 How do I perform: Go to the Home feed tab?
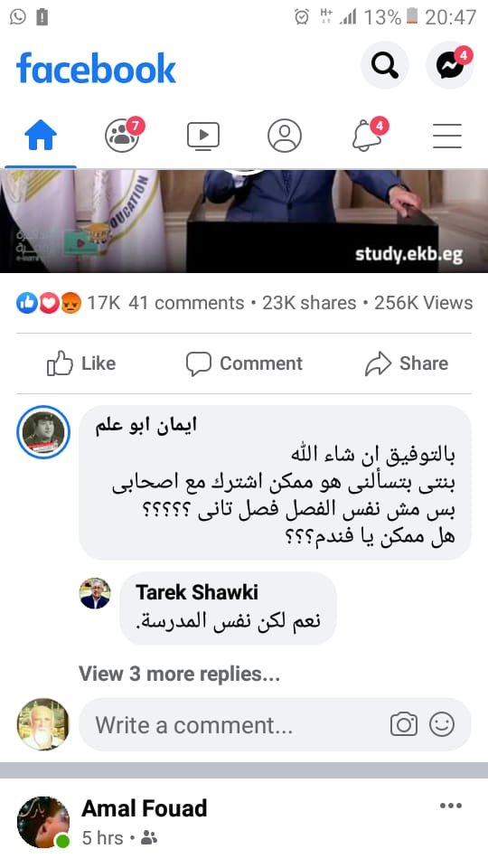coord(41,136)
